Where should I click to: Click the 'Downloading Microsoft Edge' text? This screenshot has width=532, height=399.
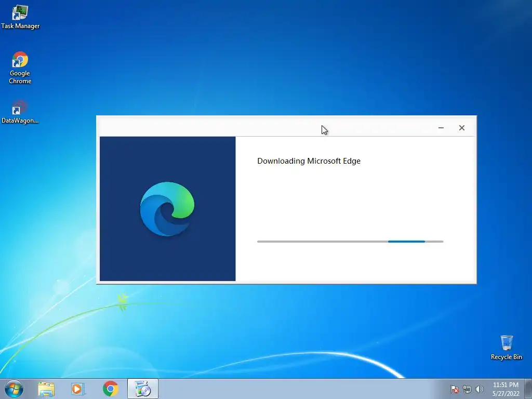pos(309,161)
